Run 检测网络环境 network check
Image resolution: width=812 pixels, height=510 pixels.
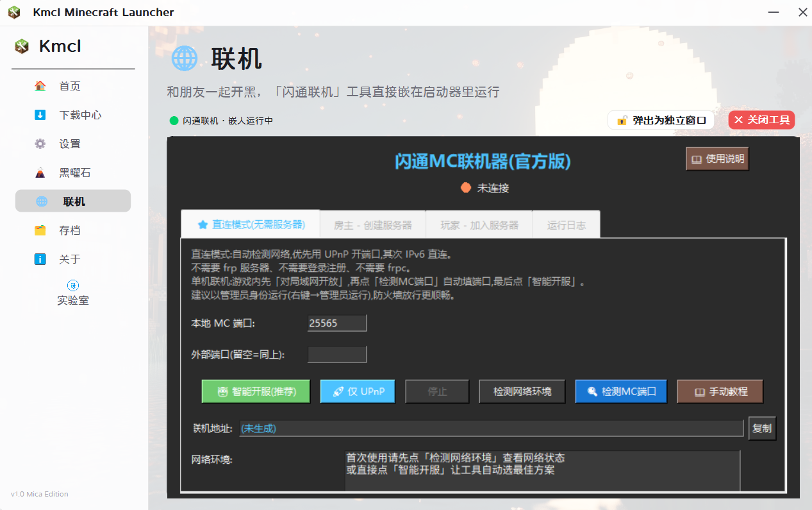(522, 391)
